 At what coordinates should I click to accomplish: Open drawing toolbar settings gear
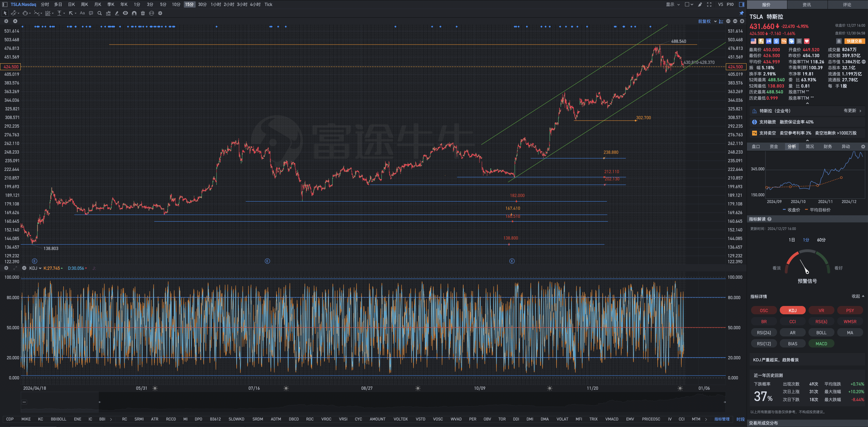(x=160, y=13)
